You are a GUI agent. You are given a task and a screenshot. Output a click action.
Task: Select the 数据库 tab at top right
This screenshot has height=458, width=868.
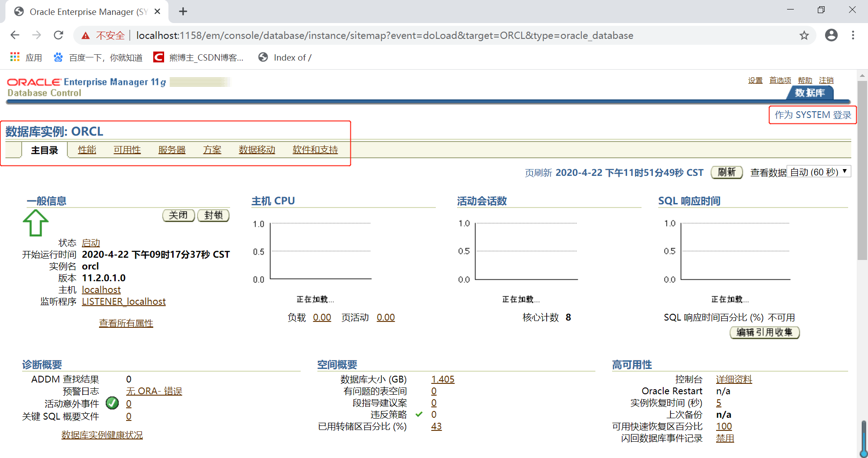810,93
